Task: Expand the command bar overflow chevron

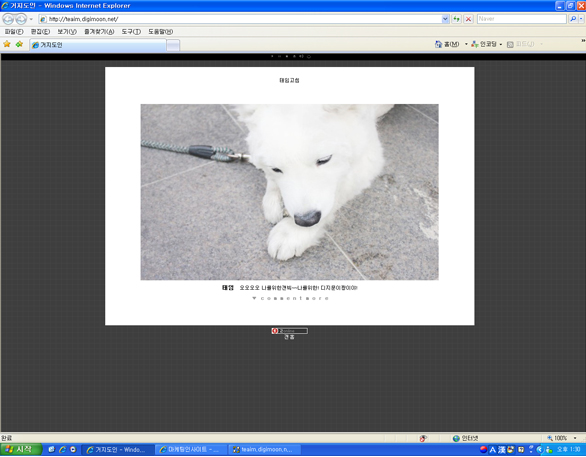Action: [x=583, y=40]
